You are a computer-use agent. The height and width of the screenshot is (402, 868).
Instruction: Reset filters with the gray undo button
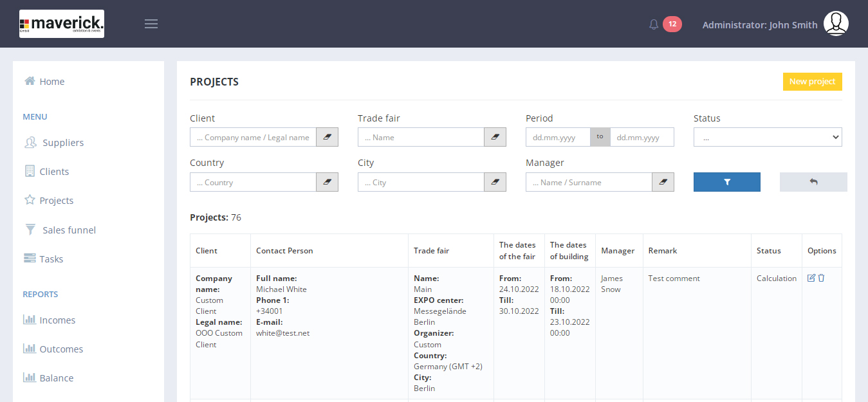[813, 182]
